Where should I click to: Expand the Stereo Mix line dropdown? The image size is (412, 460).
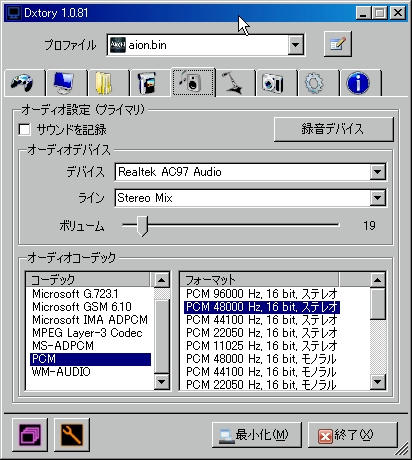pos(377,198)
